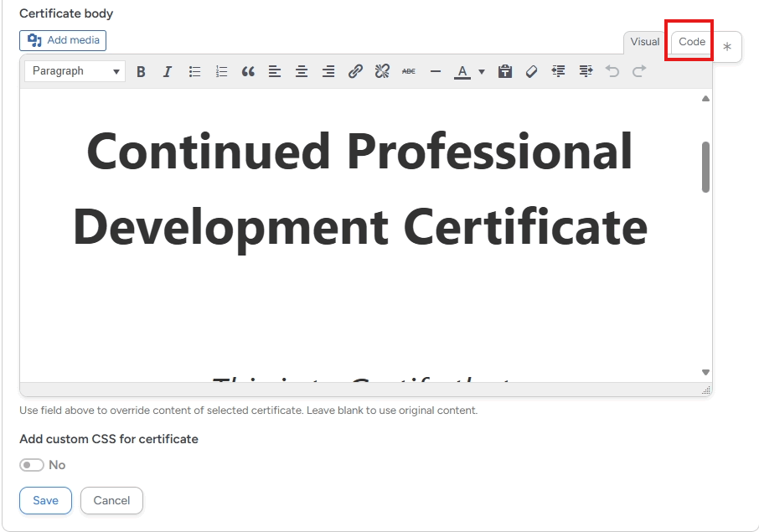Screen dimensions: 759x532
Task: Open the text color picker arrow
Action: pyautogui.click(x=482, y=72)
